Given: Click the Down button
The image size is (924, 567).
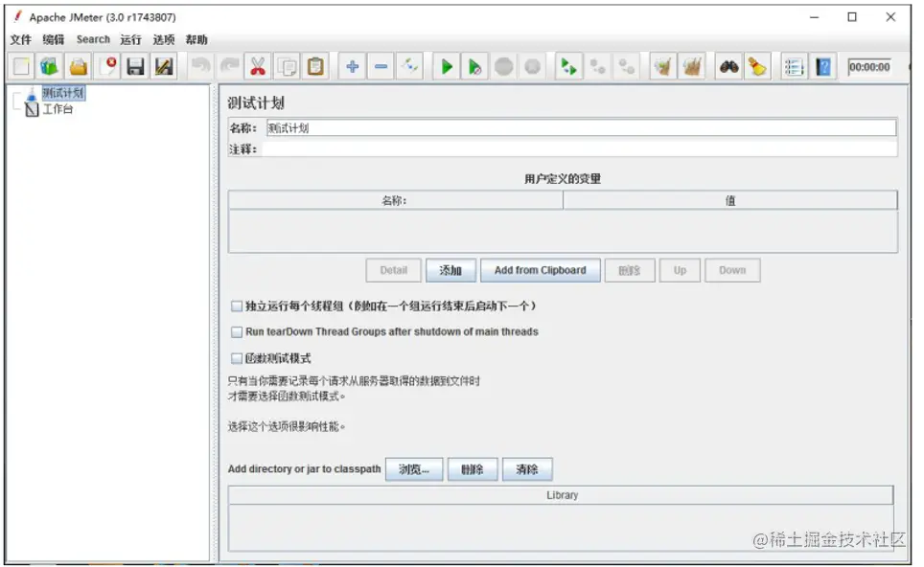Looking at the screenshot, I should coord(732,270).
